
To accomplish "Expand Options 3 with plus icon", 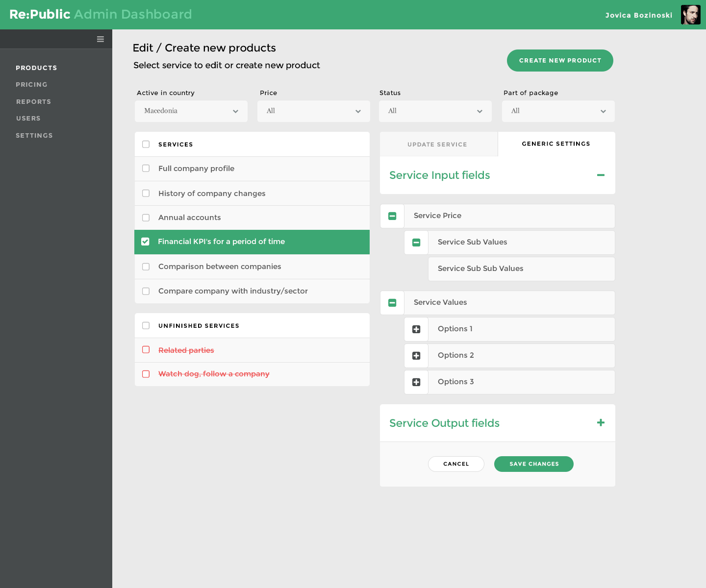I will [x=416, y=382].
